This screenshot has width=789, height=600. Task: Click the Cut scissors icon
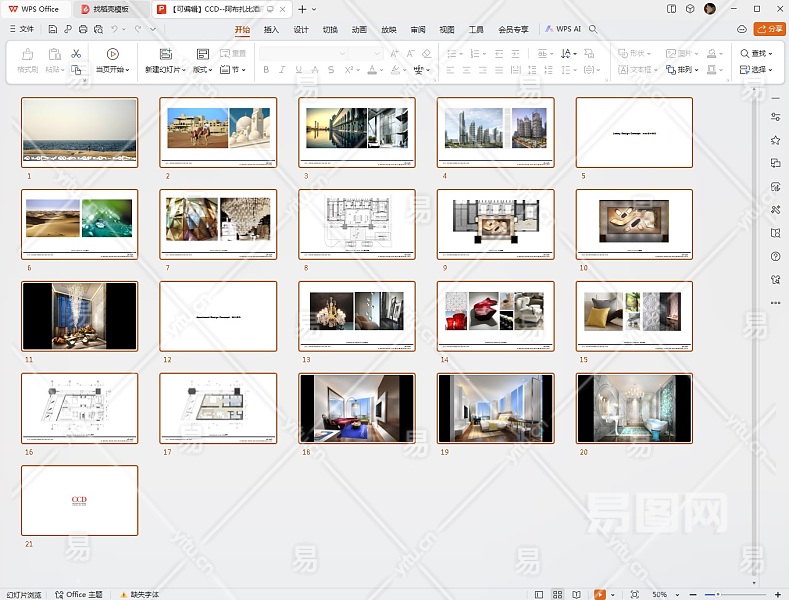(x=76, y=54)
